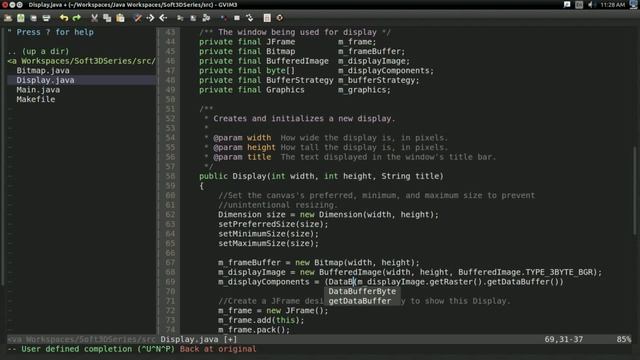Click the Make toolbar icon
Image resolution: width=640 pixels, height=360 pixels.
pyautogui.click(x=224, y=18)
